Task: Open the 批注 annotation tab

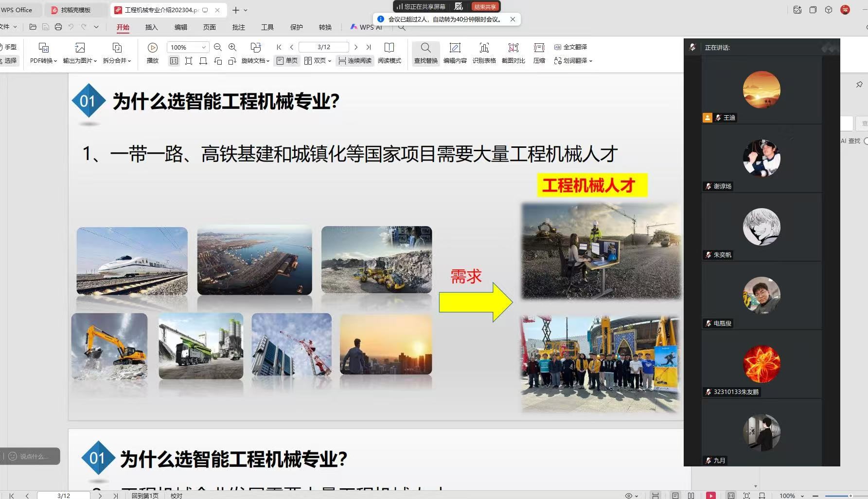Action: [238, 27]
